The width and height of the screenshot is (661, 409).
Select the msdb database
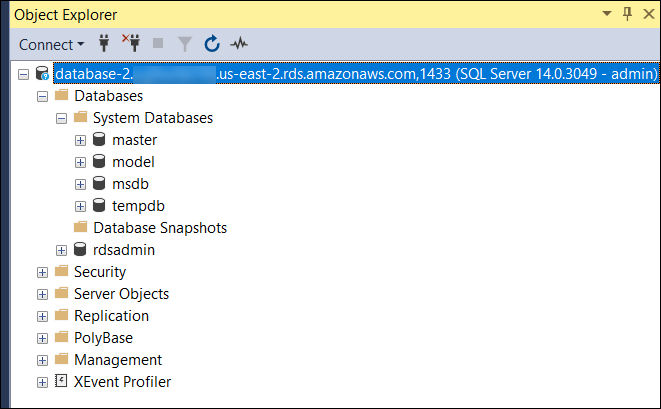[130, 184]
